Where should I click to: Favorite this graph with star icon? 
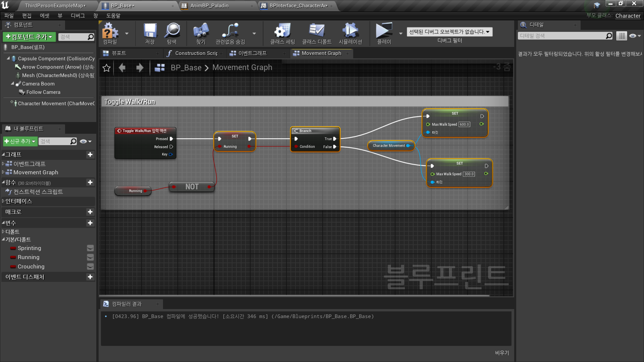coord(107,68)
